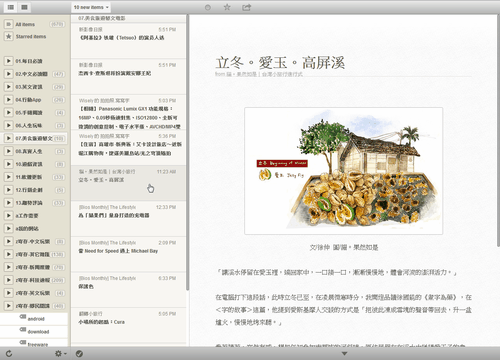Open the Wisely article from 5:36 PM
The width and height of the screenshot is (500, 360).
click(128, 147)
